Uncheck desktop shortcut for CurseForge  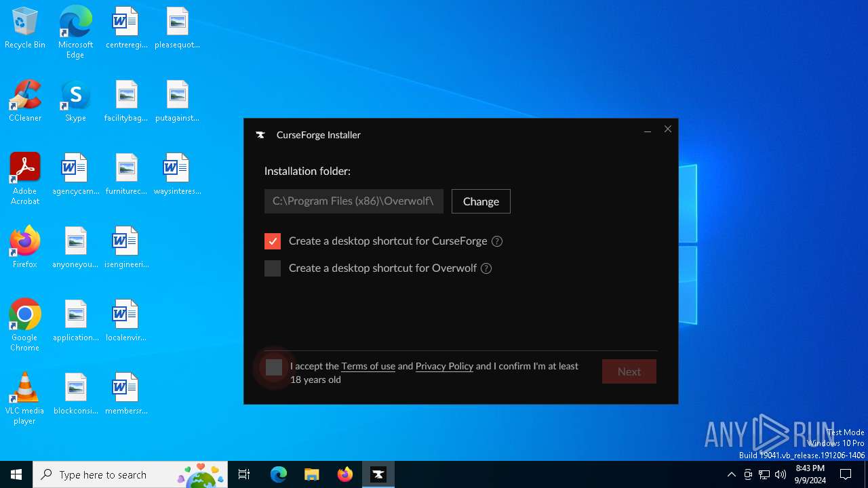click(273, 241)
